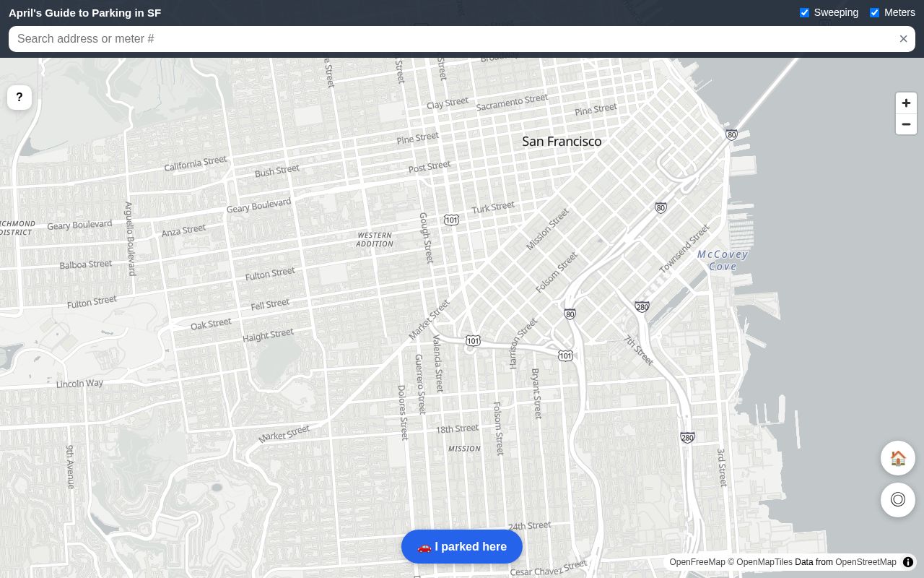Click the Townsend Street label
Image resolution: width=924 pixels, height=578 pixels.
tap(684, 249)
